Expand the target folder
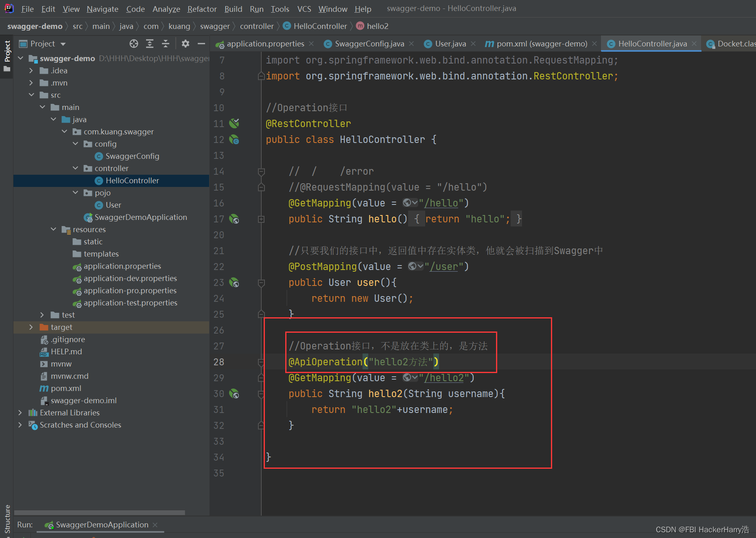 (31, 327)
